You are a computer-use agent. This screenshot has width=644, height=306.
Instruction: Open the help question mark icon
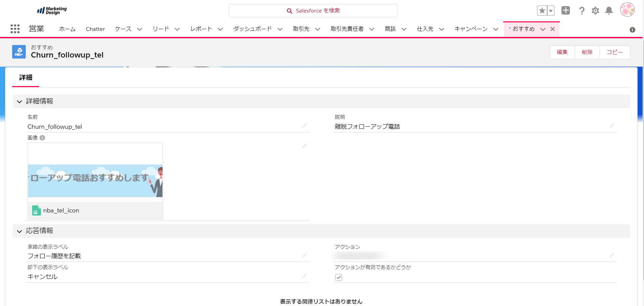tap(582, 11)
